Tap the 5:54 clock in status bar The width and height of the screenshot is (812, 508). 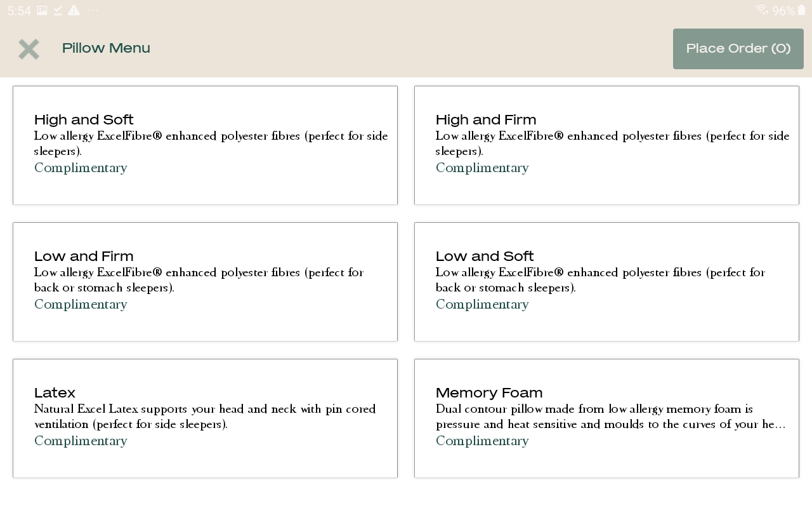[x=19, y=11]
